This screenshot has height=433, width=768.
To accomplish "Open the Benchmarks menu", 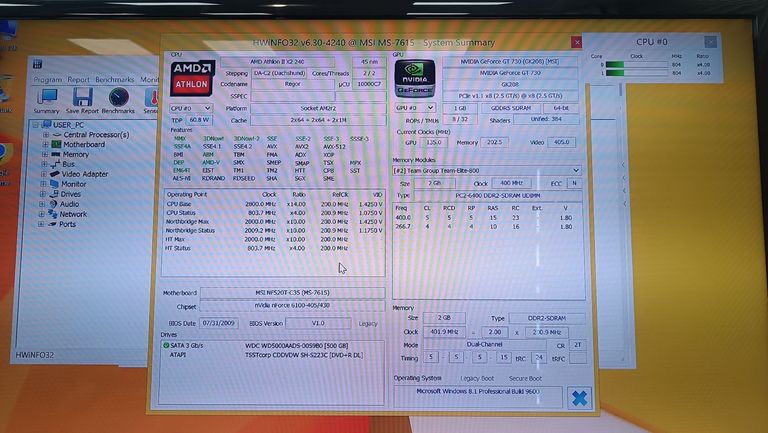I will [x=115, y=79].
